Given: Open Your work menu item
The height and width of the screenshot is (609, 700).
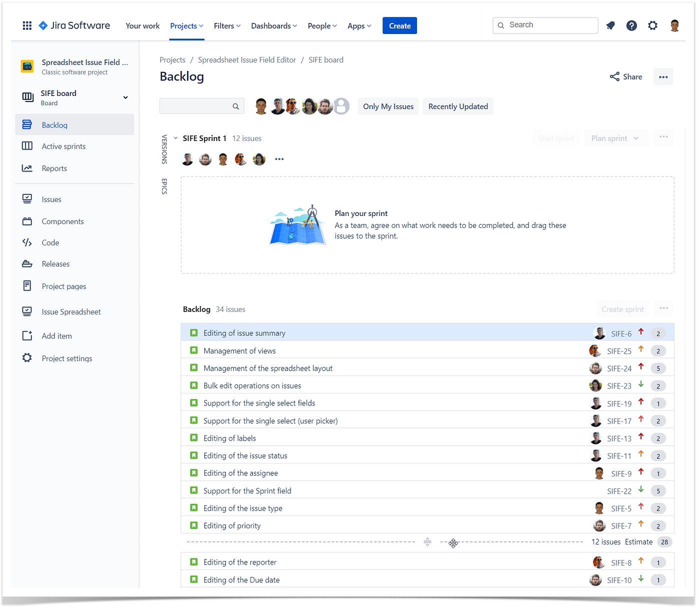Looking at the screenshot, I should tap(142, 26).
